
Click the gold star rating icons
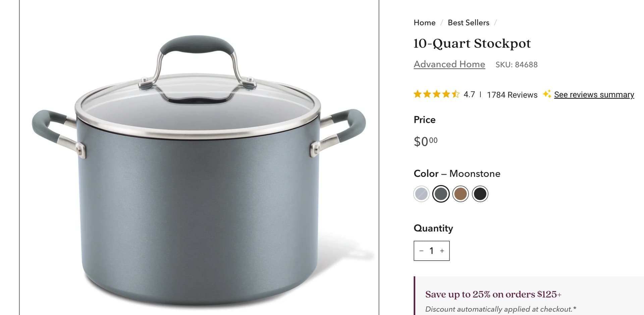click(x=436, y=94)
